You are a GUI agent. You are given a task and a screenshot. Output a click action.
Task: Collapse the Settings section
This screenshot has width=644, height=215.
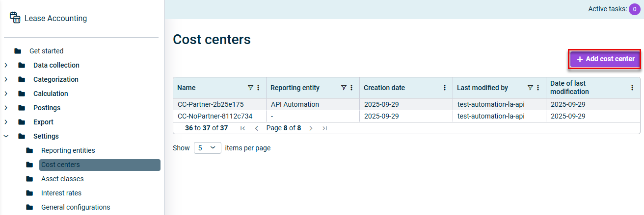click(x=6, y=136)
